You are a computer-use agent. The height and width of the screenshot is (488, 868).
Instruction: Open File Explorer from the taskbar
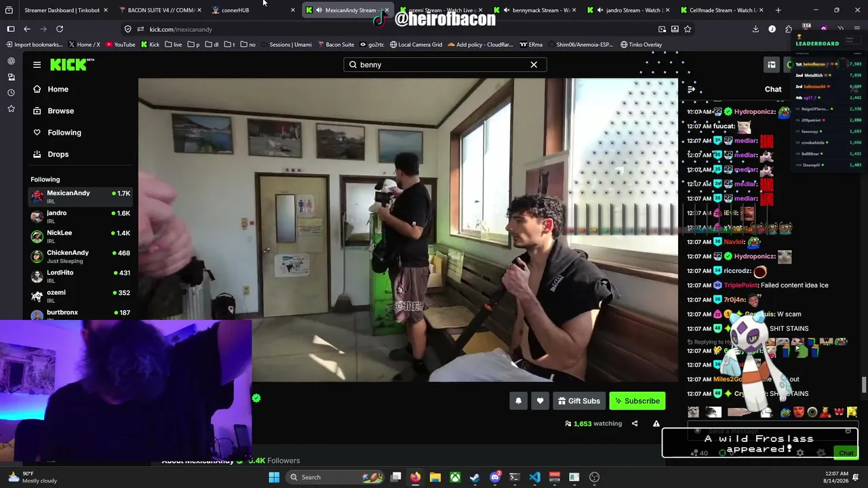[435, 477]
